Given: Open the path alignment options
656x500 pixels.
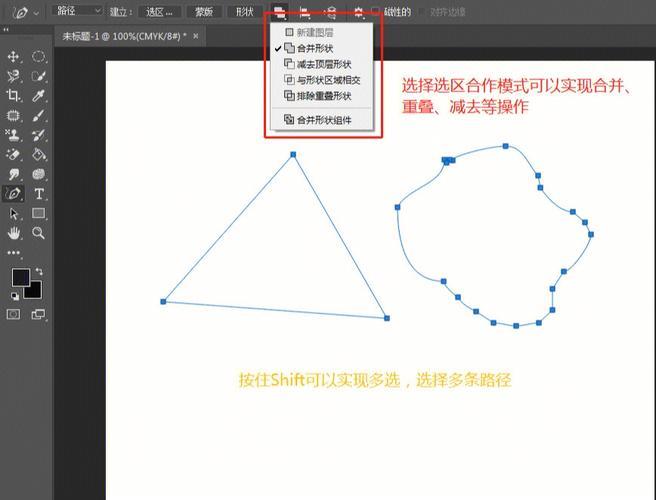Looking at the screenshot, I should (x=305, y=12).
